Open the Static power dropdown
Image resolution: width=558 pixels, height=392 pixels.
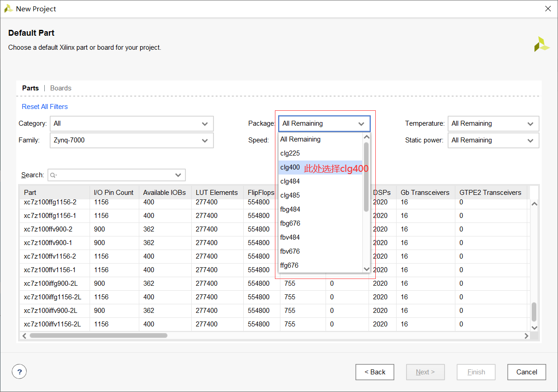pyautogui.click(x=493, y=140)
